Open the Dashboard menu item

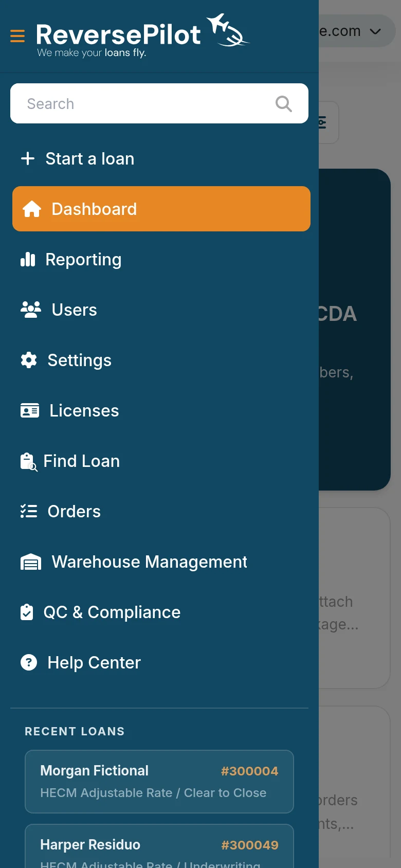pyautogui.click(x=161, y=209)
